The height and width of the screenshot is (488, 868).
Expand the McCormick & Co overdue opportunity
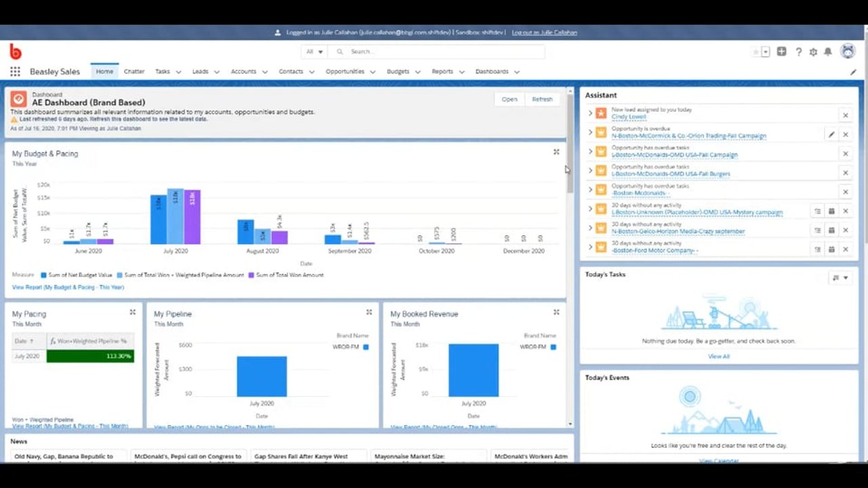(x=590, y=132)
